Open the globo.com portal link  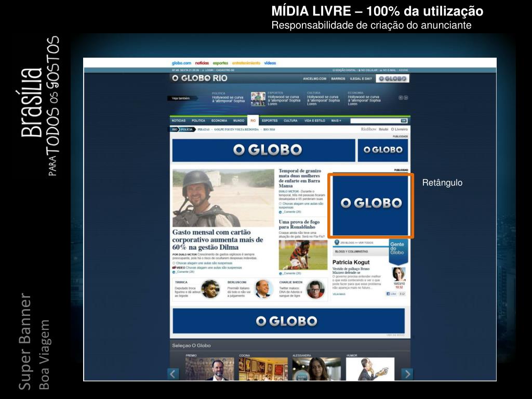[181, 63]
